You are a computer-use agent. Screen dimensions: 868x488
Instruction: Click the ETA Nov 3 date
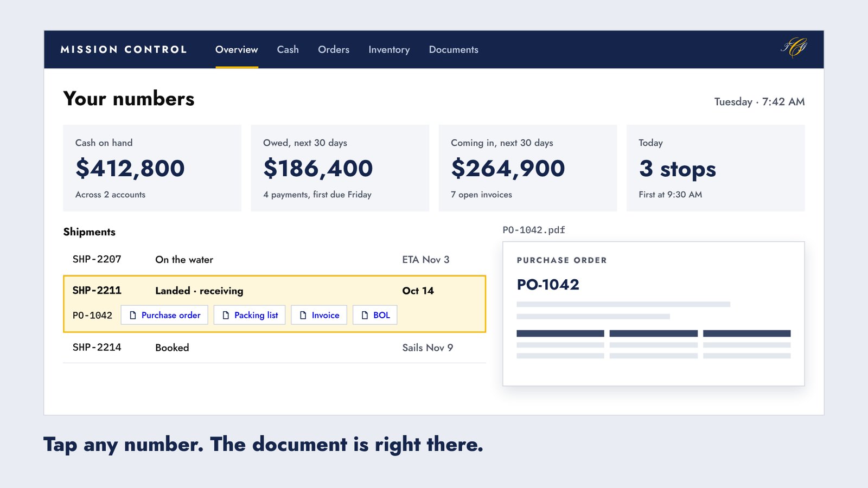[x=426, y=260]
